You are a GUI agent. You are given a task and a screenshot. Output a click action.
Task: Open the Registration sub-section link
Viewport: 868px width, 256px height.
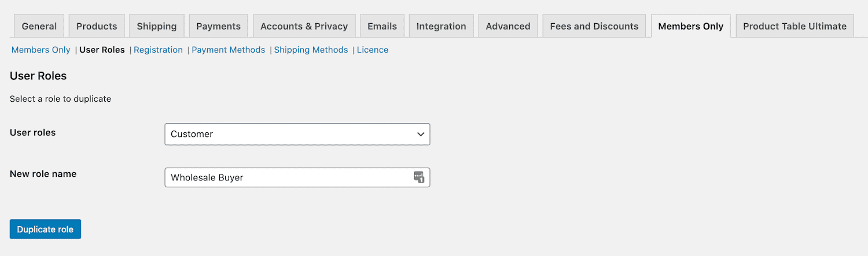click(158, 50)
